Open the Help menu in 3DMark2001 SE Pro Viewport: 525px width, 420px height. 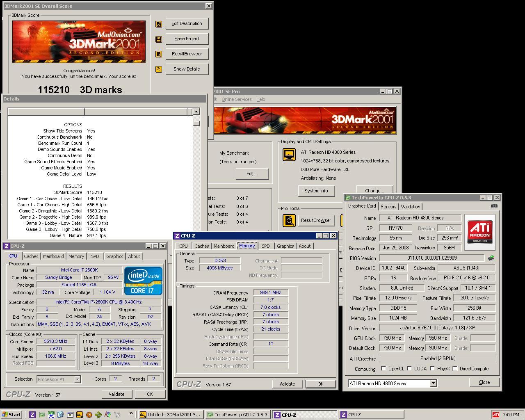(x=261, y=99)
